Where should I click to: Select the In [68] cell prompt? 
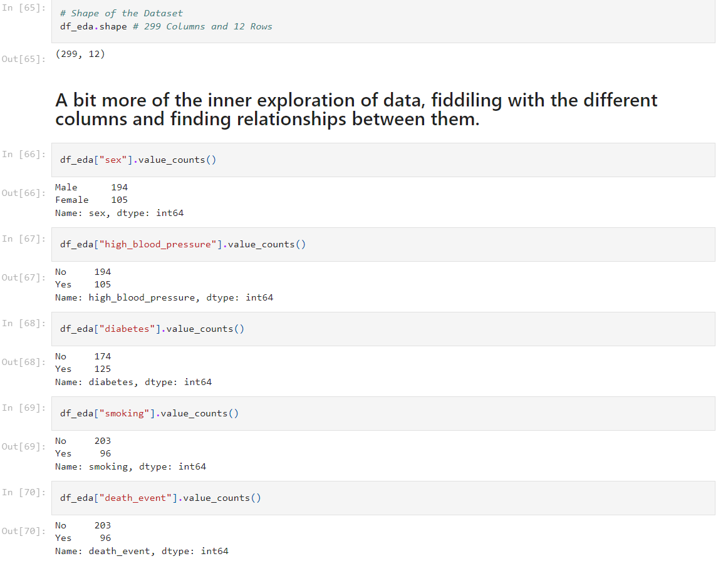click(23, 323)
